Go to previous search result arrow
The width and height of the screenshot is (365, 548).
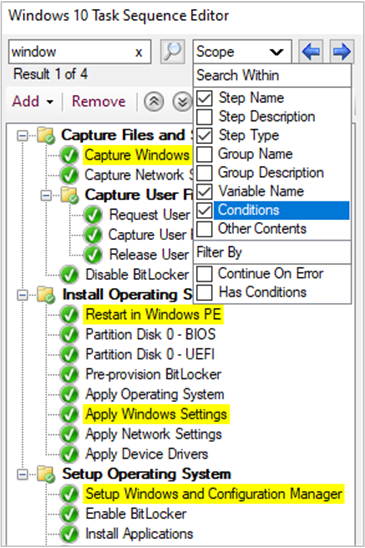[x=311, y=52]
